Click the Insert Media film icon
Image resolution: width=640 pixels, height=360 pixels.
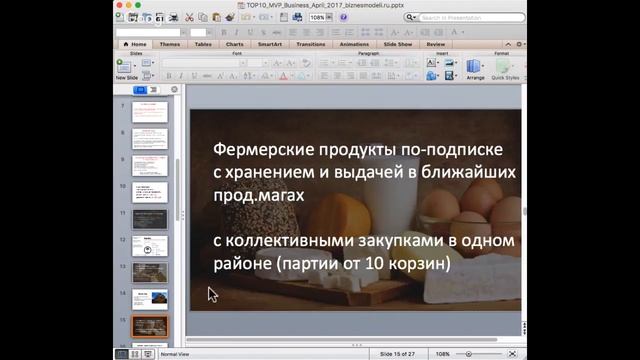[x=449, y=76]
